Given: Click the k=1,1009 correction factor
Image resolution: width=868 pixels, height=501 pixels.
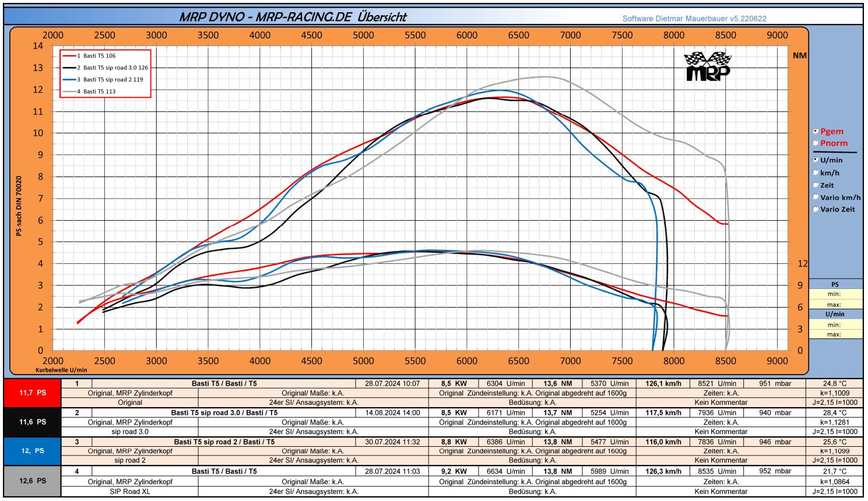Looking at the screenshot, I should point(834,393).
